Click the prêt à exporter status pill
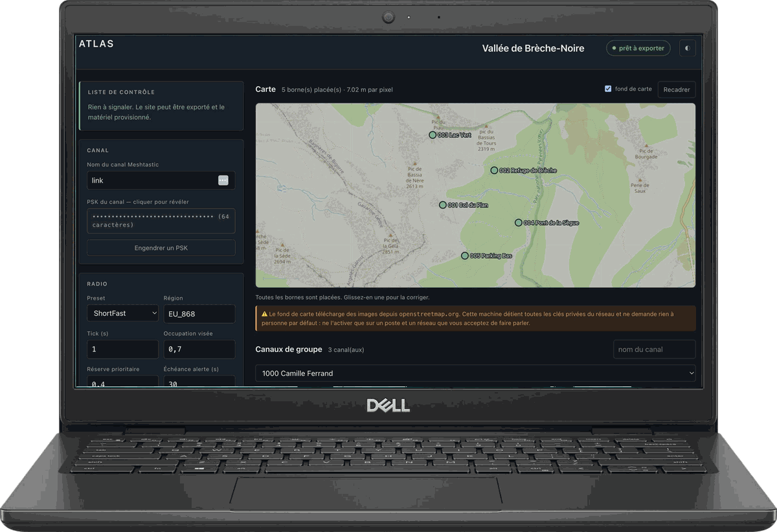The image size is (777, 532). 638,48
